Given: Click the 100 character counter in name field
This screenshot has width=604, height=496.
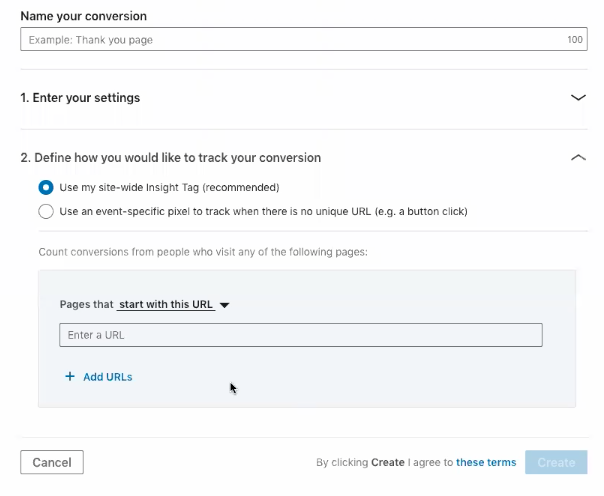Looking at the screenshot, I should click(574, 40).
